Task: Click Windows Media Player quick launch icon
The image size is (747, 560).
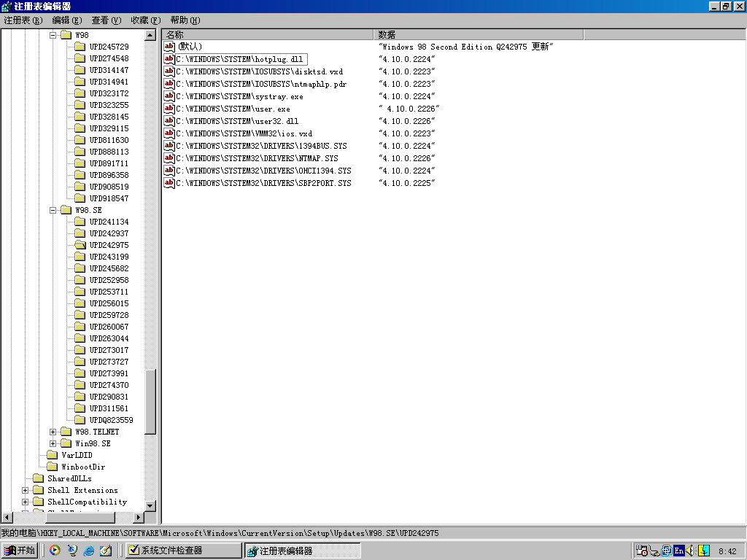Action: [55, 551]
